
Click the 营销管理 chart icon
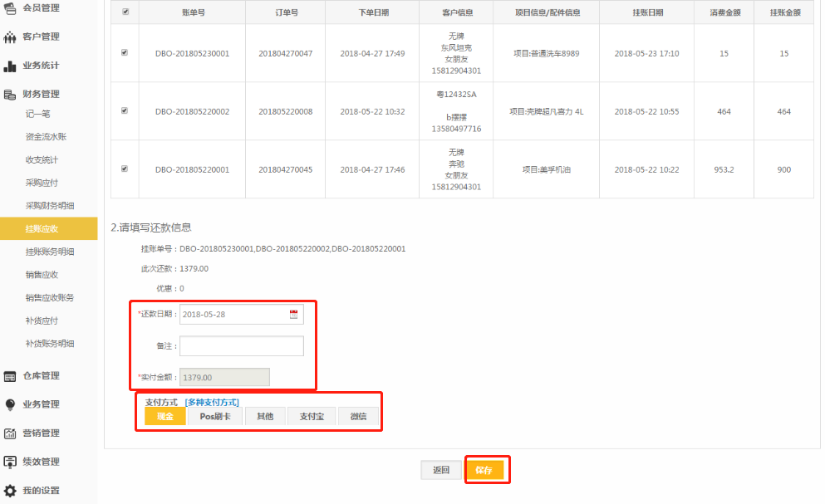point(10,433)
